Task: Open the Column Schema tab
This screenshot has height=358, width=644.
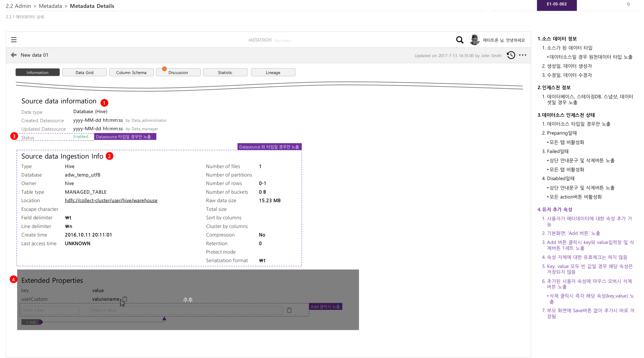Action: [131, 72]
